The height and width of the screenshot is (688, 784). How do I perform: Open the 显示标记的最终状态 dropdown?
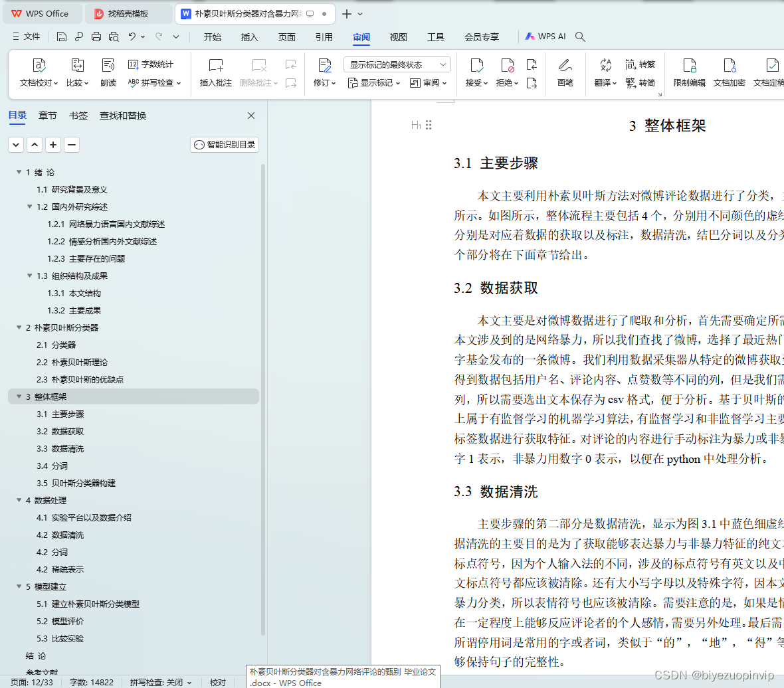(x=397, y=64)
